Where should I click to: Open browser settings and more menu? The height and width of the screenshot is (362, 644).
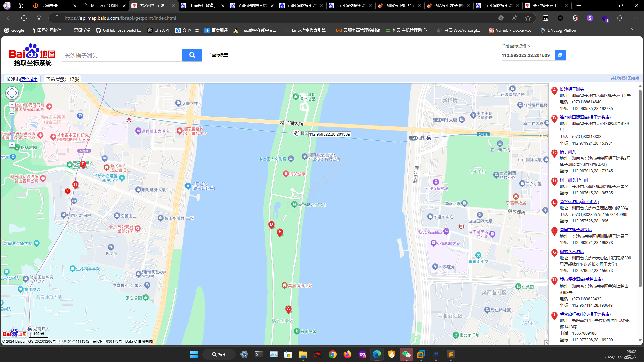pos(636,18)
